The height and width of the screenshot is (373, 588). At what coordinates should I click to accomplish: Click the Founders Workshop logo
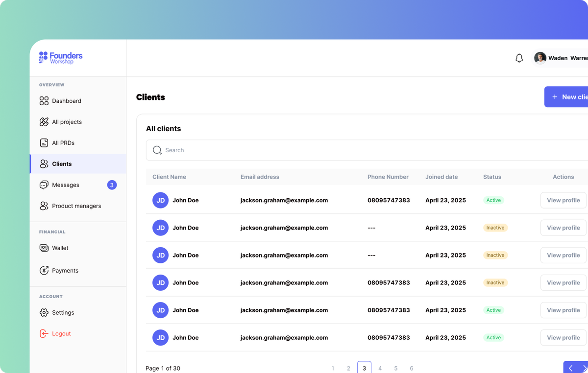point(60,57)
